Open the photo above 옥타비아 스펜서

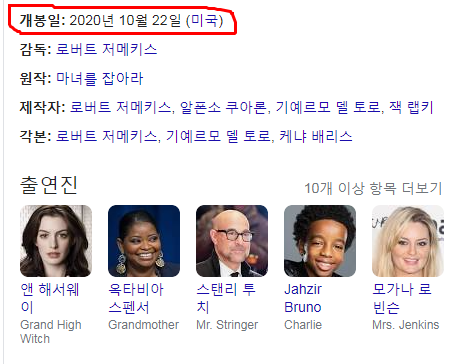[144, 241]
